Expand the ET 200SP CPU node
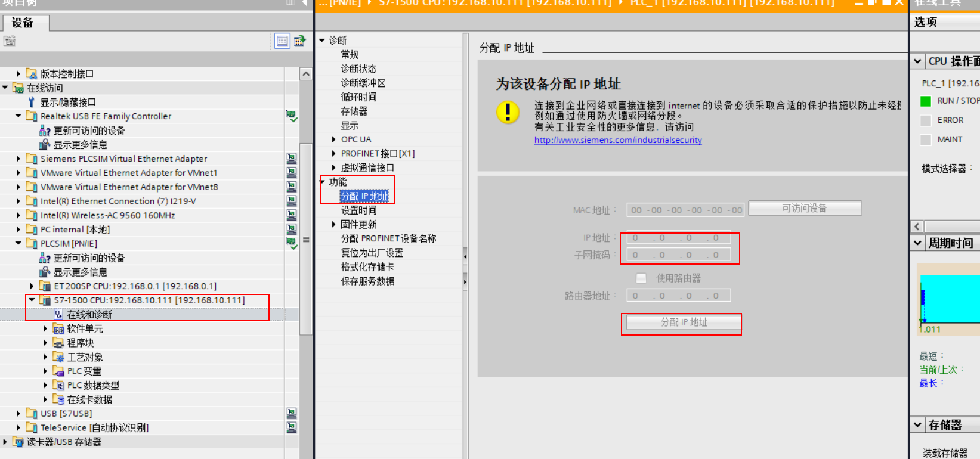 [x=32, y=286]
